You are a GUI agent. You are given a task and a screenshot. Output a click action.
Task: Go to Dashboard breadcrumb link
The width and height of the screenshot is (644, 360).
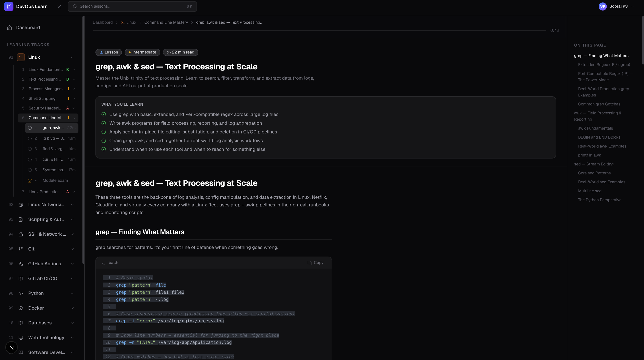point(103,22)
